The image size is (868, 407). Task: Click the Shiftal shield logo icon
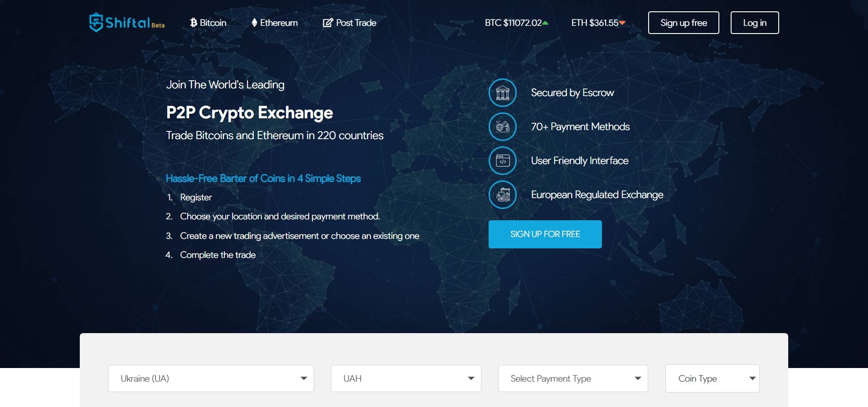[96, 22]
